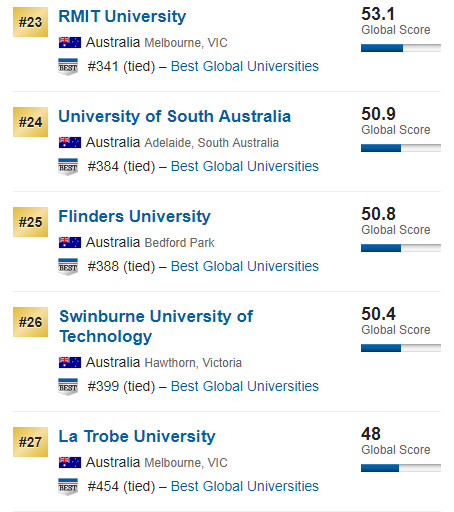
Task: Open University of South Australia page
Action: click(175, 116)
